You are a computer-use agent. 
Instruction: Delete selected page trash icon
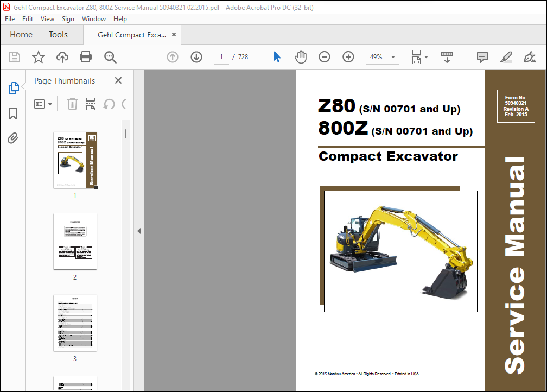[72, 104]
